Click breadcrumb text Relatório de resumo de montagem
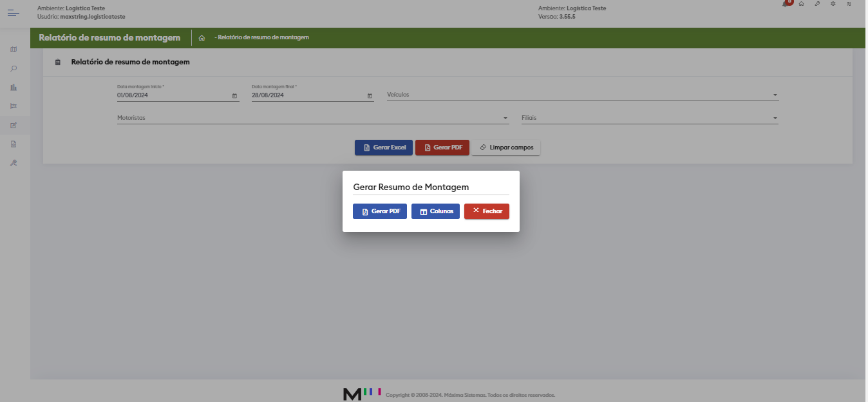868x402 pixels. (261, 37)
